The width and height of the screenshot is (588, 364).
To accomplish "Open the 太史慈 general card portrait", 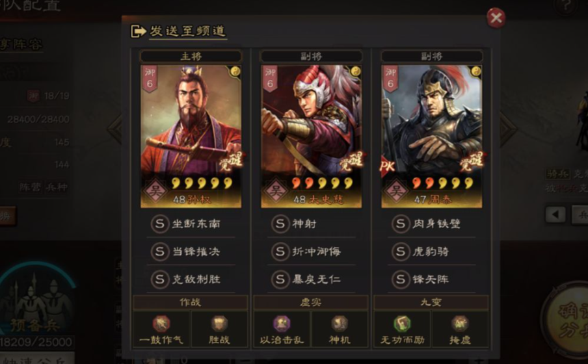I will [x=312, y=136].
